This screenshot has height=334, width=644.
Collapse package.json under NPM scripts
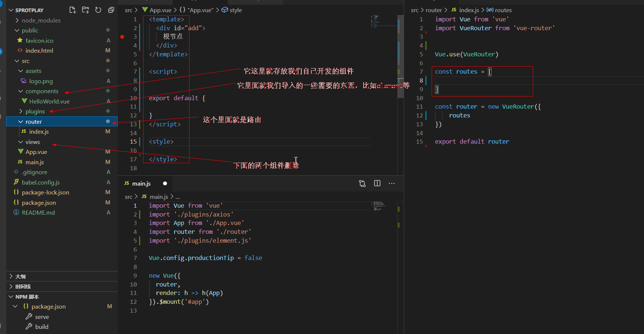click(15, 306)
